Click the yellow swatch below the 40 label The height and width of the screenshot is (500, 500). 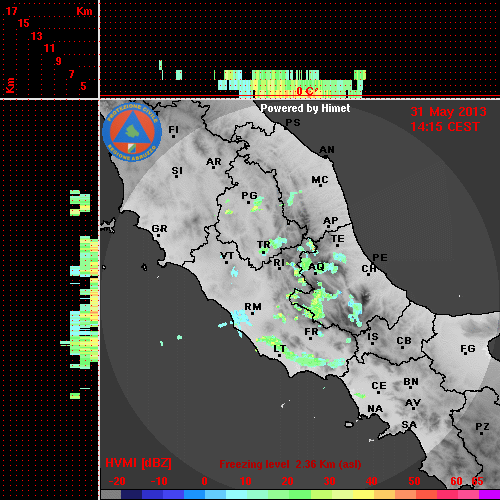(363, 495)
